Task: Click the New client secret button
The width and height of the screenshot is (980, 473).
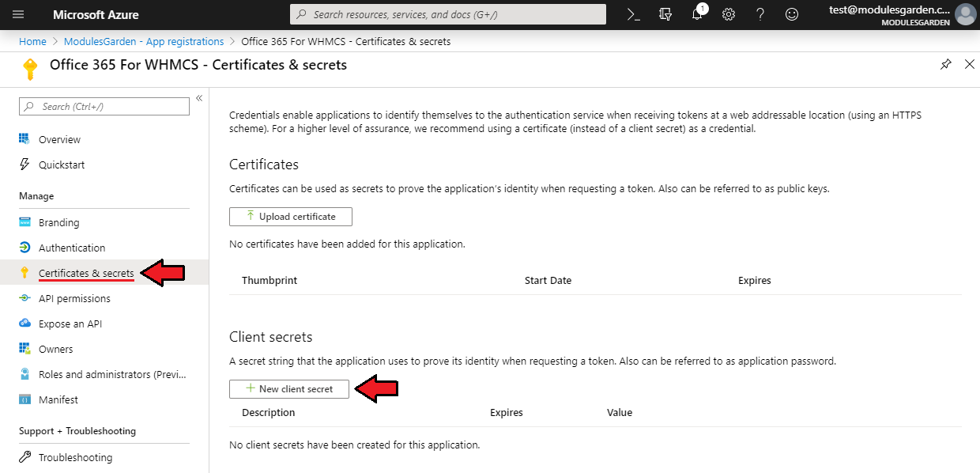Action: pos(289,388)
